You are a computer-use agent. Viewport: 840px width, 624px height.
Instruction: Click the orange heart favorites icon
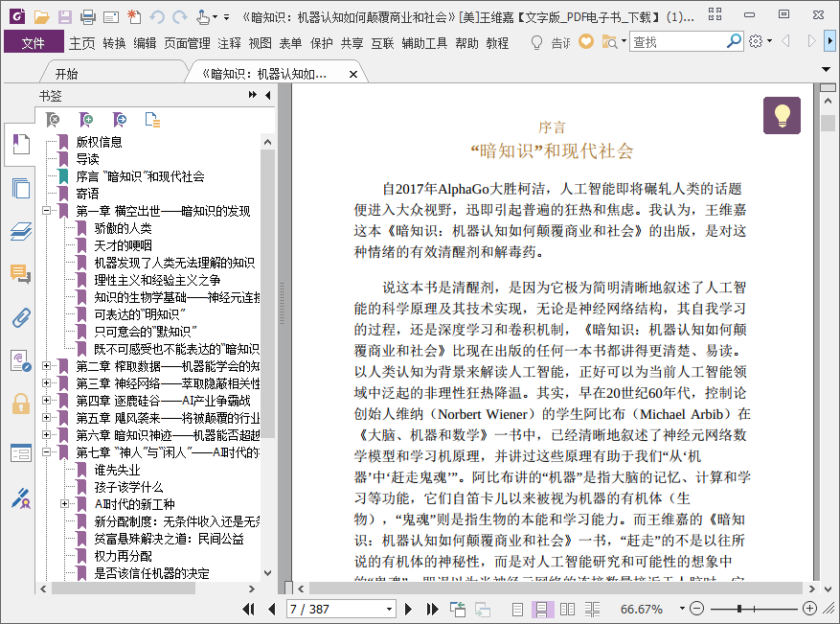(x=586, y=41)
